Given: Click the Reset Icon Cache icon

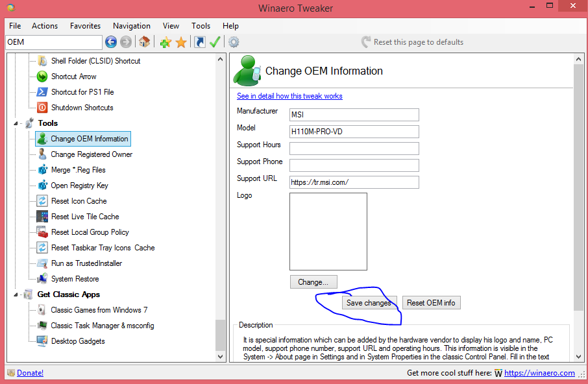Looking at the screenshot, I should (42, 201).
